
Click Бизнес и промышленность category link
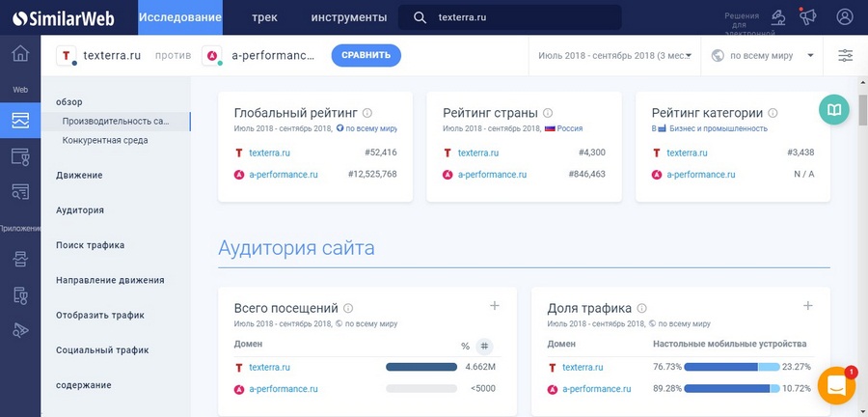718,128
